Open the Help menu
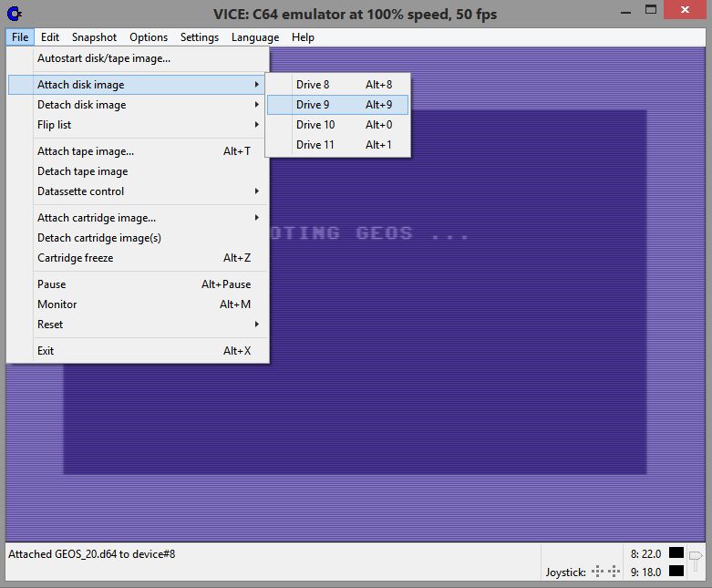 coord(303,37)
